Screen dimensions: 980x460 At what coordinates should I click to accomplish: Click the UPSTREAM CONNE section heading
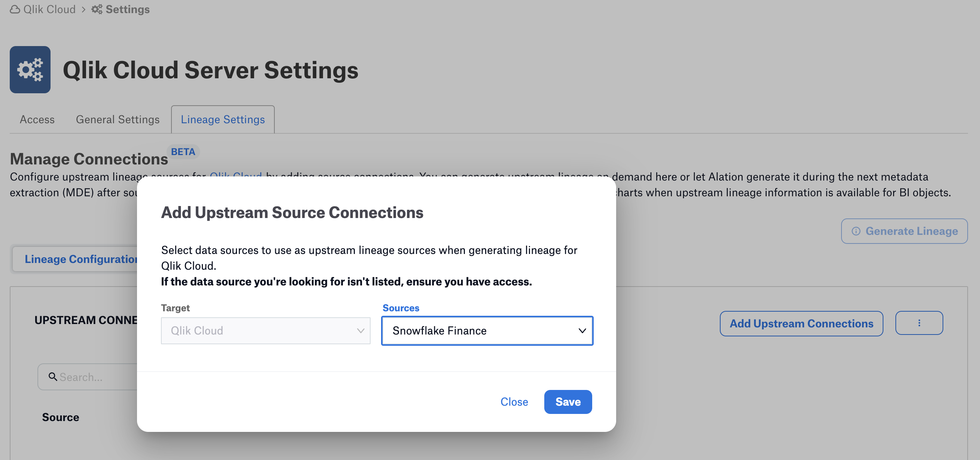pos(86,320)
